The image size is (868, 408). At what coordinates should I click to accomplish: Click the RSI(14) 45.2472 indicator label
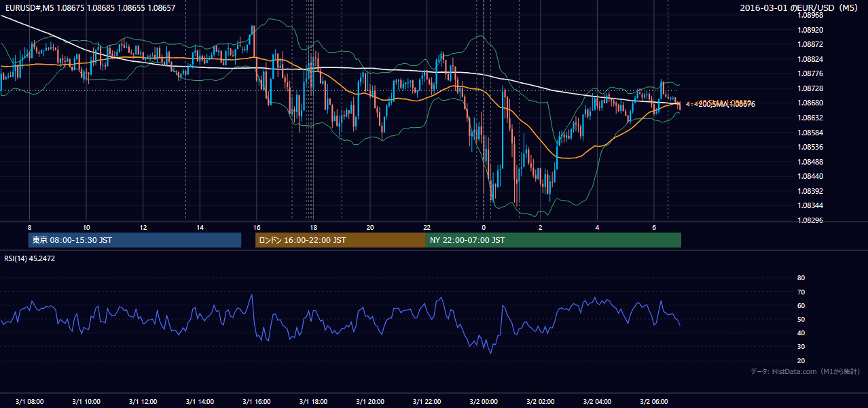[30, 258]
